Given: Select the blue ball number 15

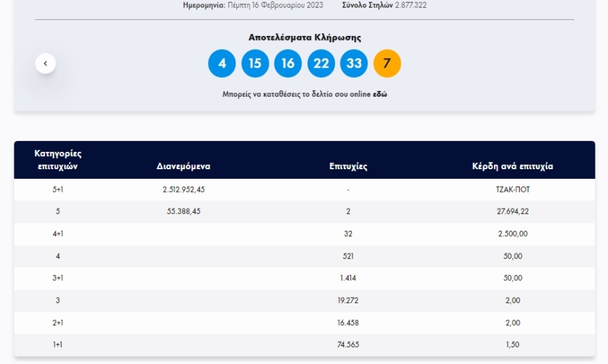Looking at the screenshot, I should click(x=255, y=64).
